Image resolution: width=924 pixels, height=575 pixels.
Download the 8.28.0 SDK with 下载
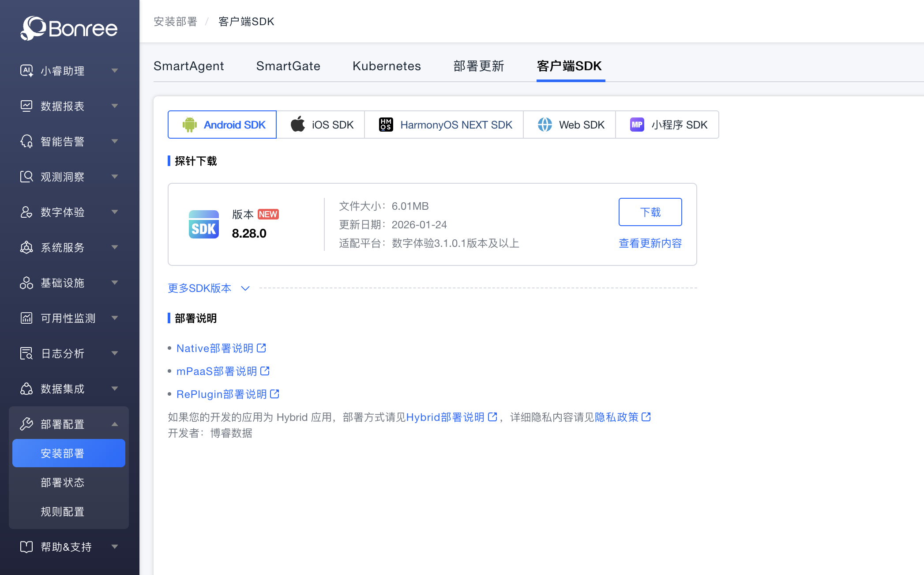[650, 212]
